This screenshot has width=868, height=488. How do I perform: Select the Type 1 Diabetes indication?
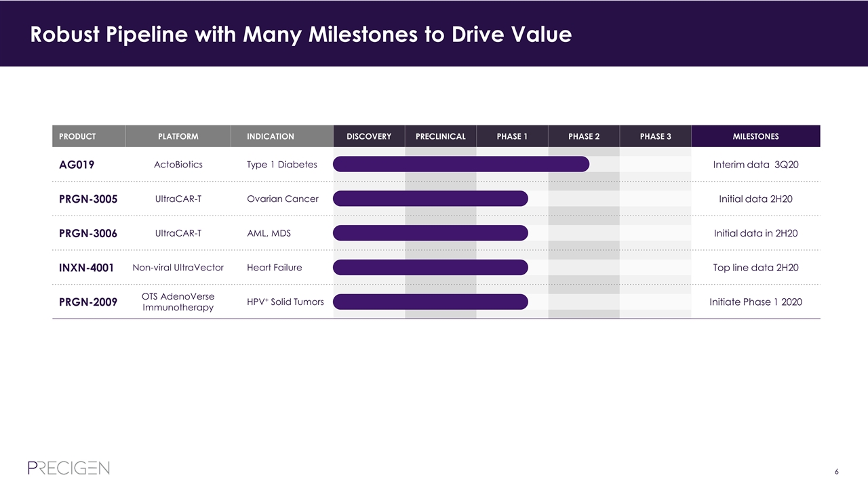point(282,165)
